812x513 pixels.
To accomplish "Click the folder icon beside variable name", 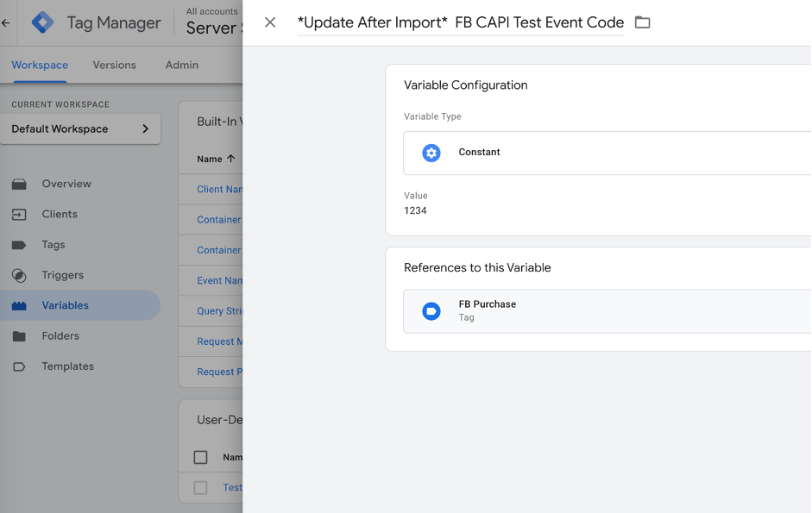I will [x=642, y=22].
